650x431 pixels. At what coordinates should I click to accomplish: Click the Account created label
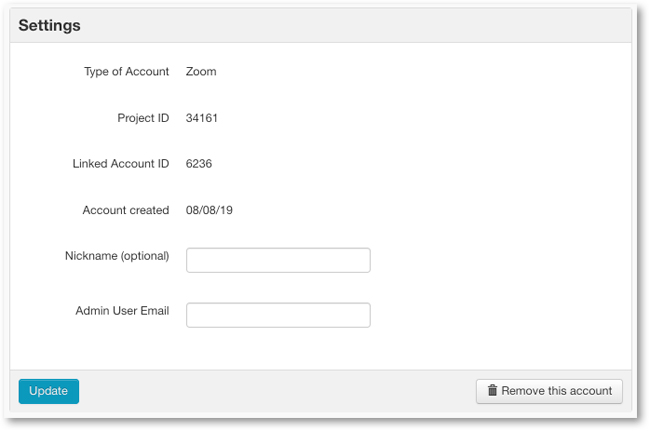(x=126, y=210)
